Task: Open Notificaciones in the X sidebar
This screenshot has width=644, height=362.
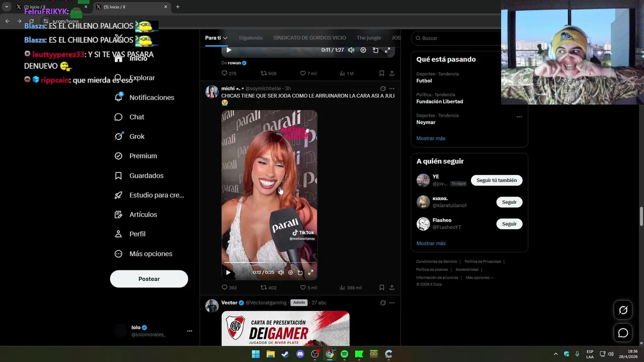Action: (144, 98)
